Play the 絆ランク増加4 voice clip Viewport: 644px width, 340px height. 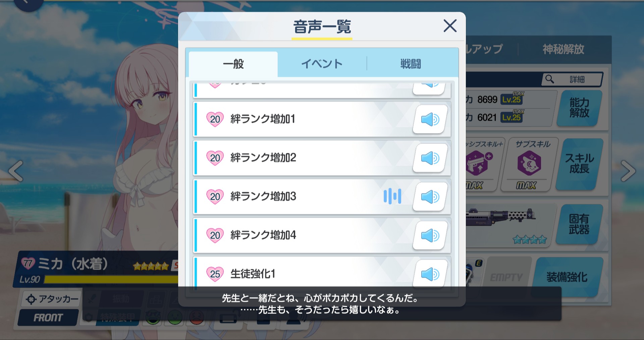[430, 235]
